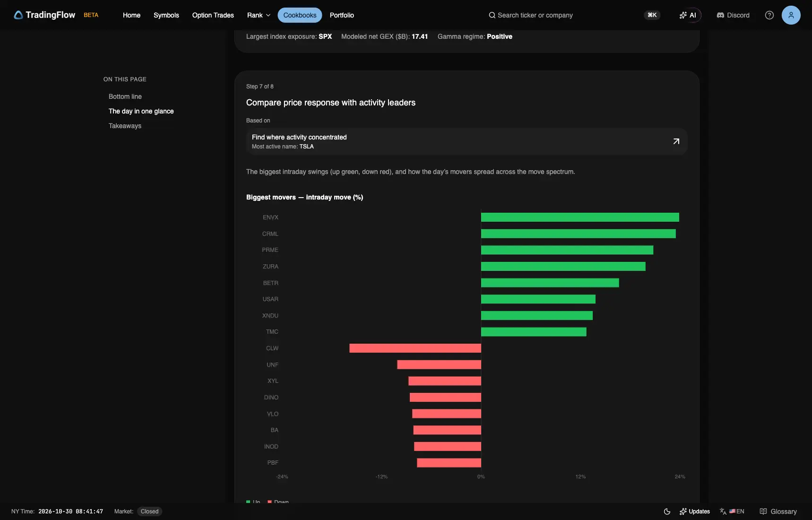
Task: Click the TradingFlow logo icon
Action: (18, 15)
